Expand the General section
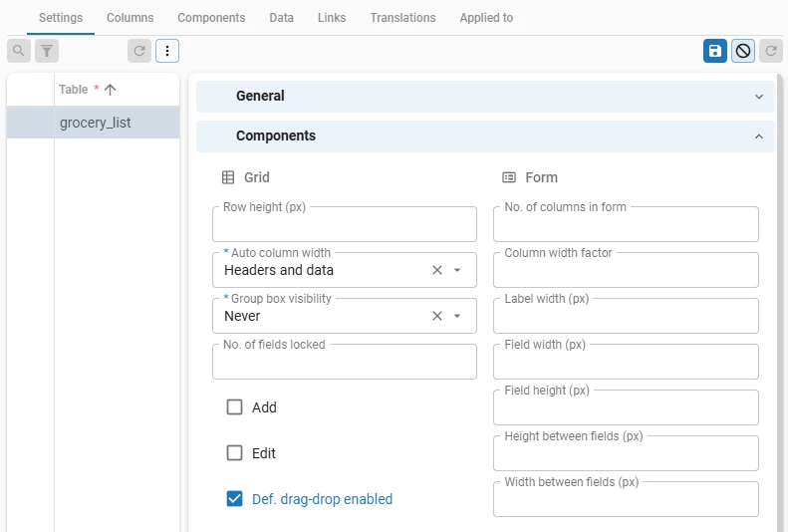The image size is (788, 532). coord(485,97)
